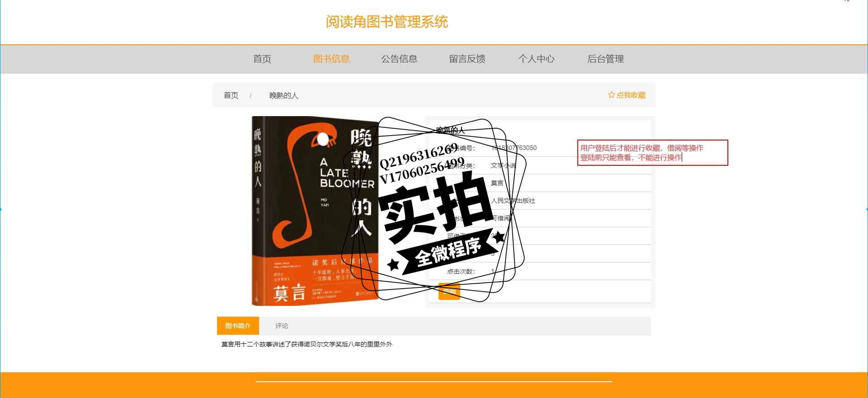Open the 公告信息 navigation item
868x398 pixels.
399,59
